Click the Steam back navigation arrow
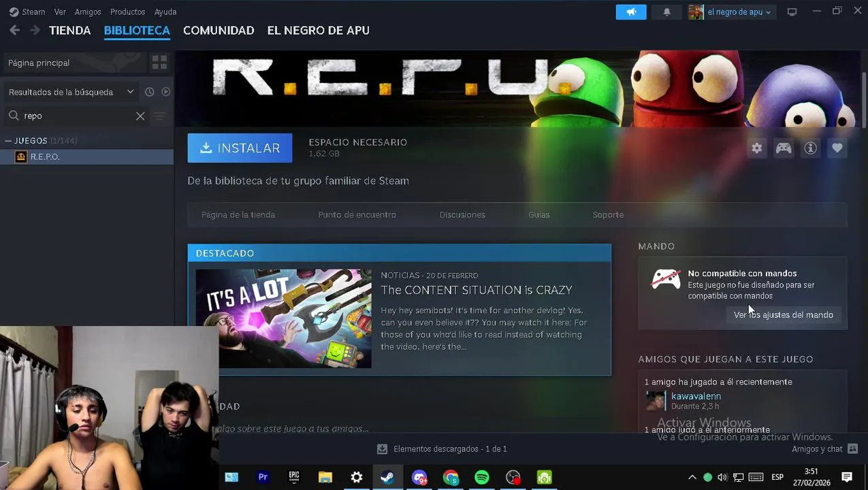The height and width of the screenshot is (490, 868). point(14,31)
